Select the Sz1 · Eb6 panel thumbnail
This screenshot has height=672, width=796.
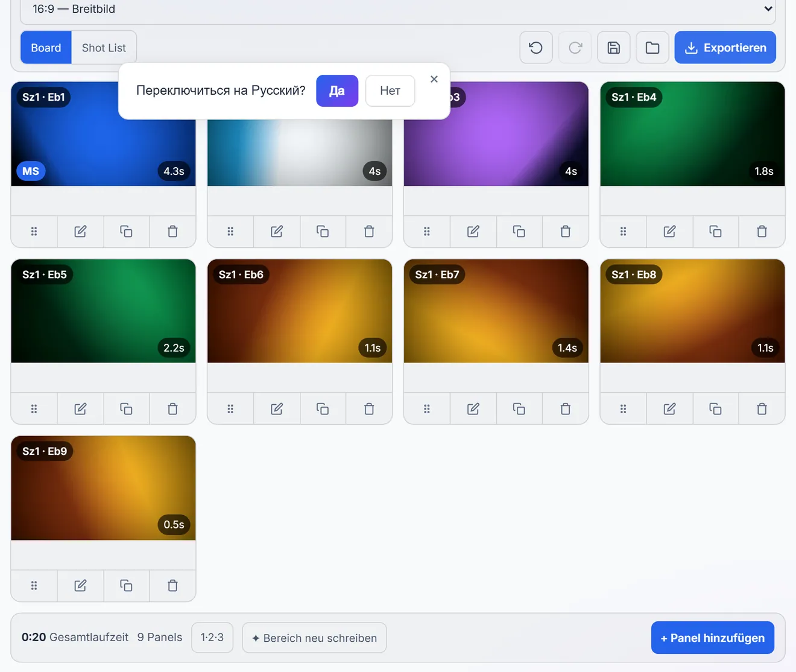tap(300, 311)
